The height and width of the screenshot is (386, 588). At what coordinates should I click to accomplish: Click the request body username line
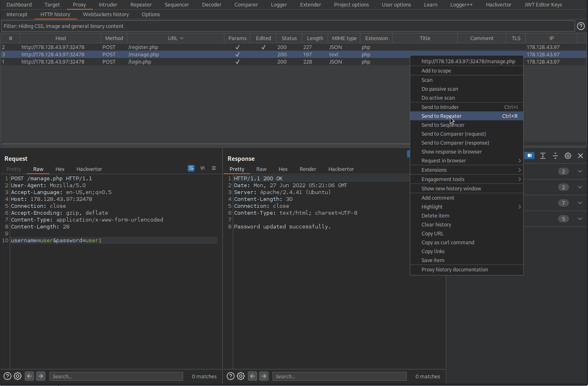click(x=114, y=241)
